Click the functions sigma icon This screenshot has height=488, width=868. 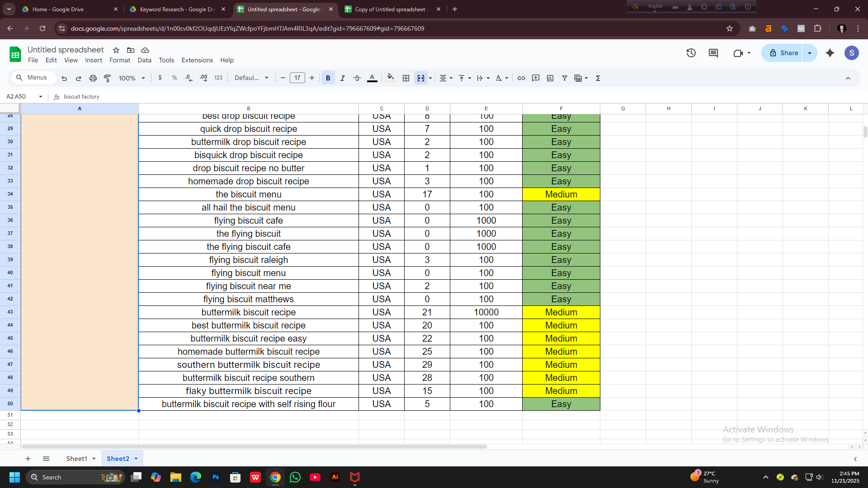598,78
